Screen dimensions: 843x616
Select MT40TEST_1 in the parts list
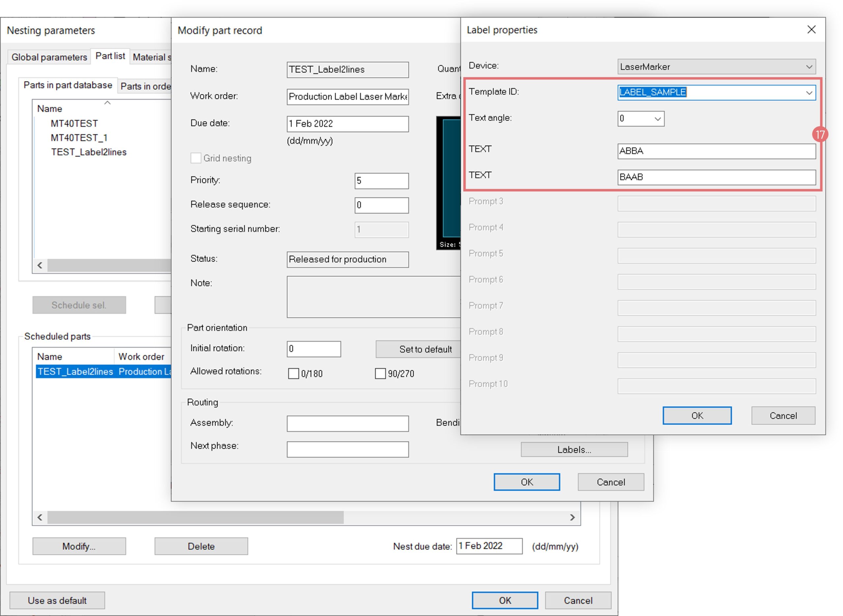pyautogui.click(x=79, y=138)
